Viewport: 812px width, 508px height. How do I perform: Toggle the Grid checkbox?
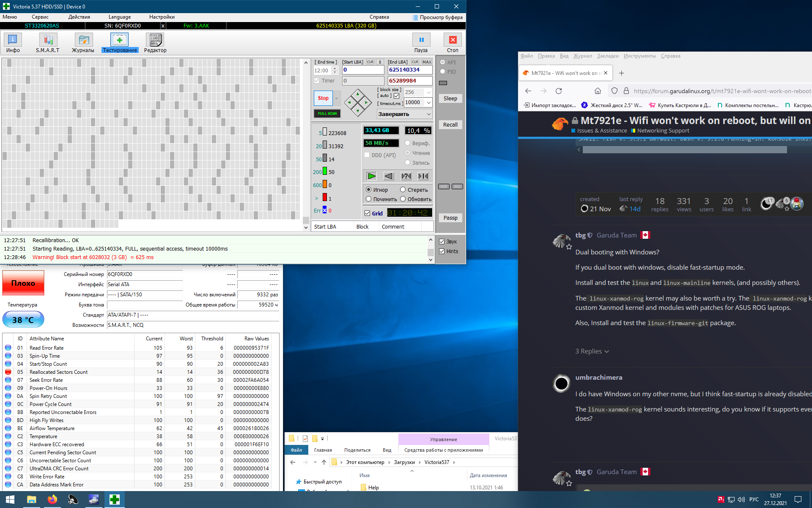[368, 213]
